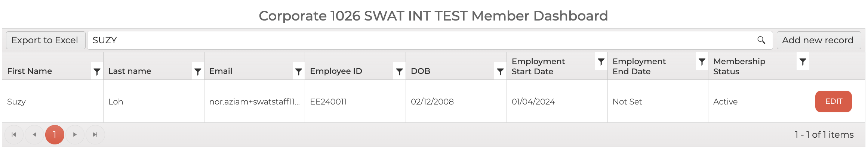The image size is (868, 153).
Task: Open the Employee ID filter icon
Action: [x=399, y=71]
